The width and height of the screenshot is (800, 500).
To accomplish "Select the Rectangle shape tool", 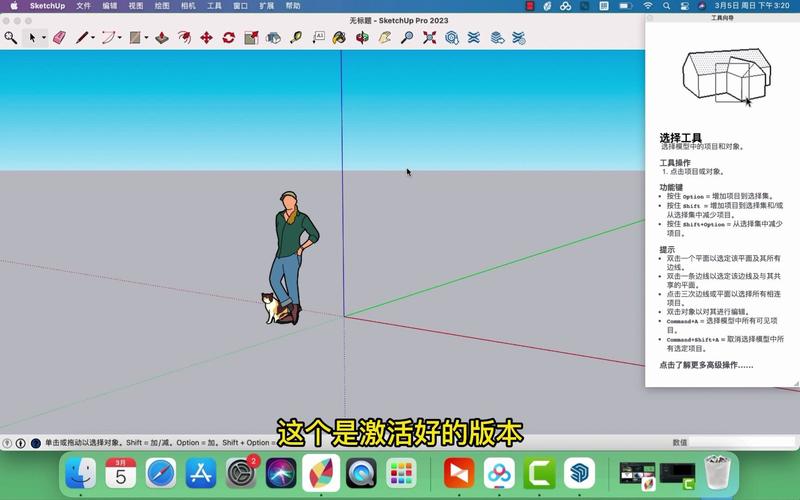I will pos(135,38).
